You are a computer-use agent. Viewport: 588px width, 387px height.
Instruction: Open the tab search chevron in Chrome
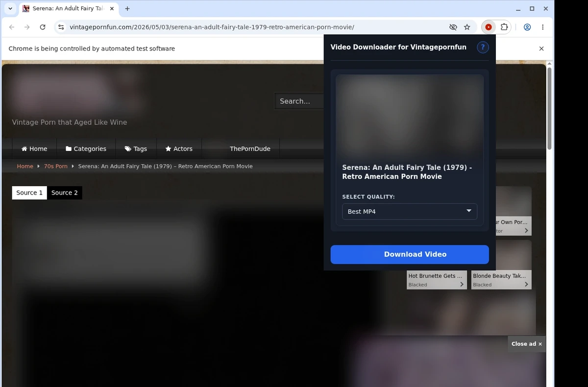[x=10, y=9]
